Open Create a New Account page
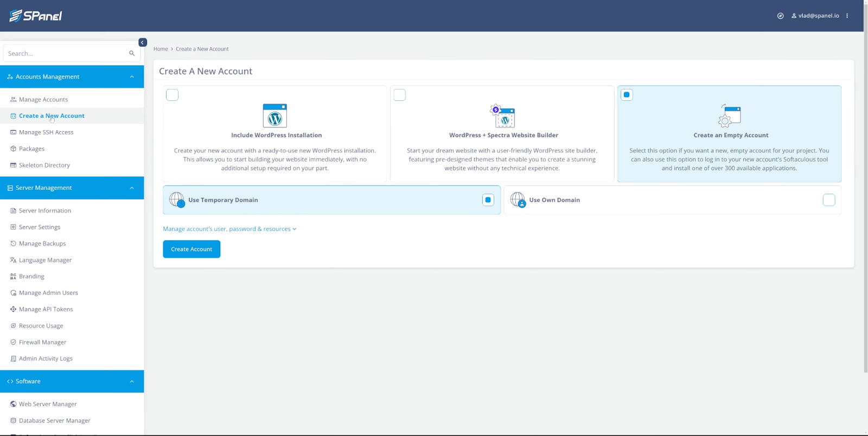This screenshot has width=868, height=436. 52,116
